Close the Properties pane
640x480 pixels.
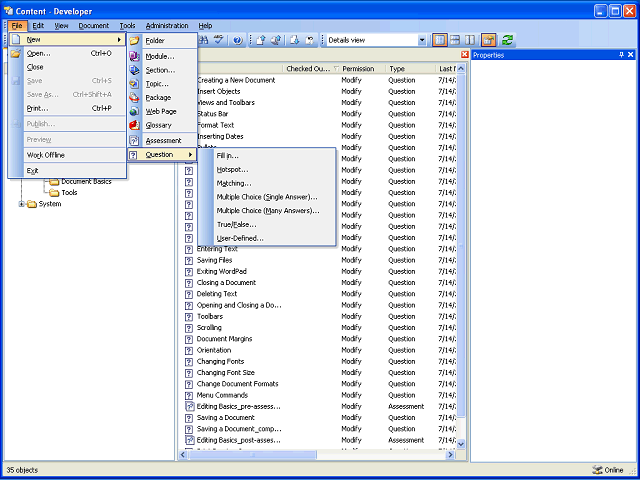click(631, 55)
